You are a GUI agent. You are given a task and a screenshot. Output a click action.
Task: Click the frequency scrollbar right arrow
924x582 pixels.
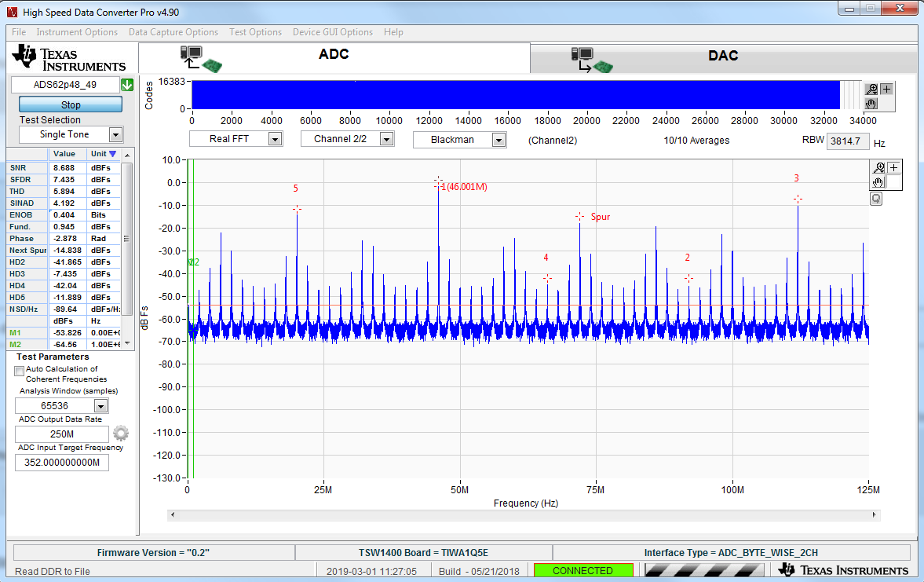pyautogui.click(x=875, y=514)
